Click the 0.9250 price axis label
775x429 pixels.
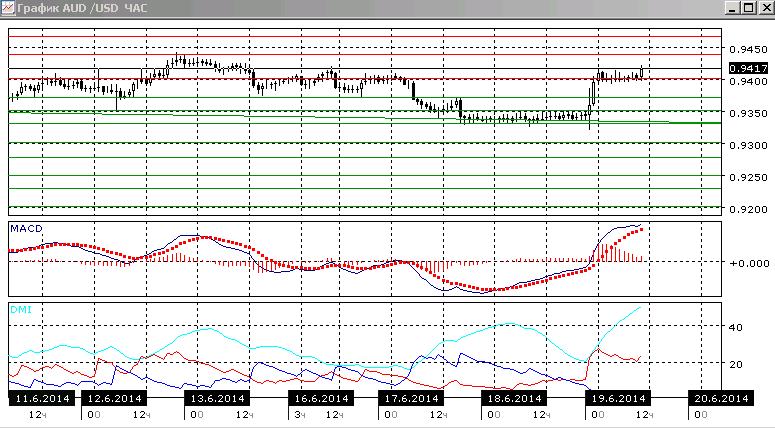click(x=749, y=177)
